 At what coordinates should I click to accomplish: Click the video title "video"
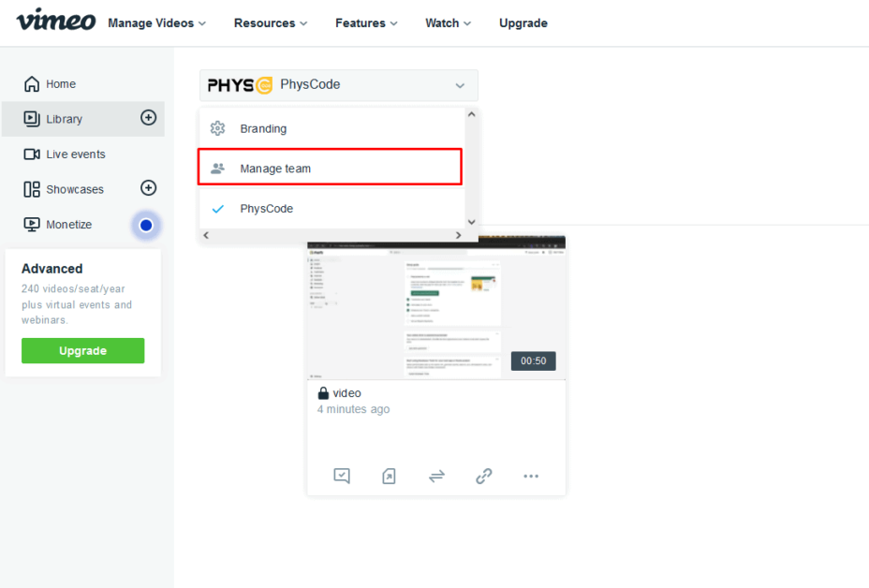[346, 393]
